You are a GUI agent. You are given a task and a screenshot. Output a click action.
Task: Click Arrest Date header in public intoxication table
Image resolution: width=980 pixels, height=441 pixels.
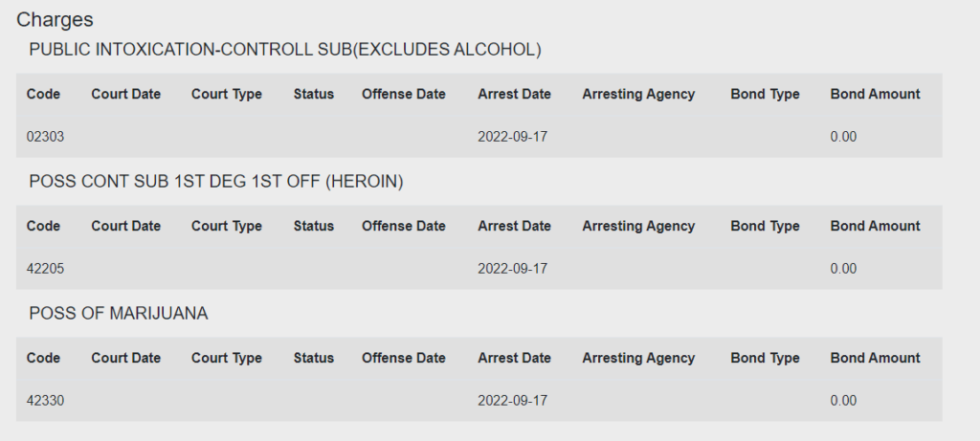[514, 95]
